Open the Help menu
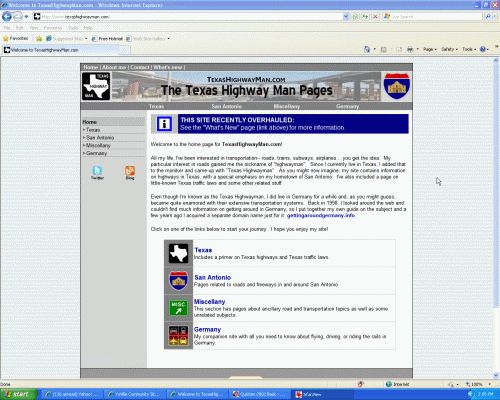Image resolution: width=500 pixels, height=400 pixels. pos(88,28)
